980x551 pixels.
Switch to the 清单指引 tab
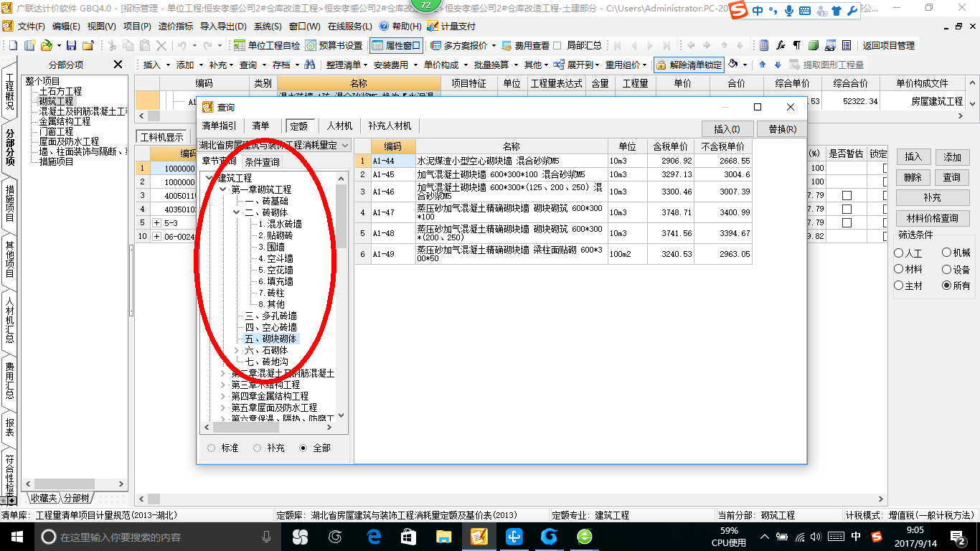point(219,126)
